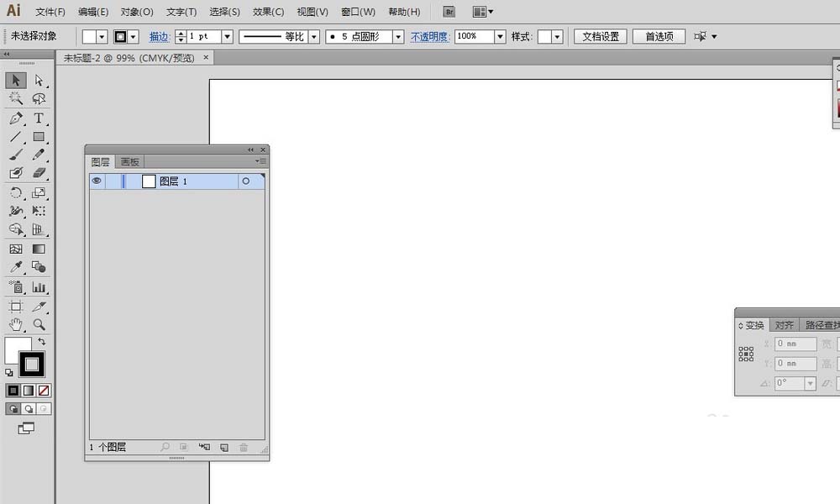Change screen mode button

[26, 428]
